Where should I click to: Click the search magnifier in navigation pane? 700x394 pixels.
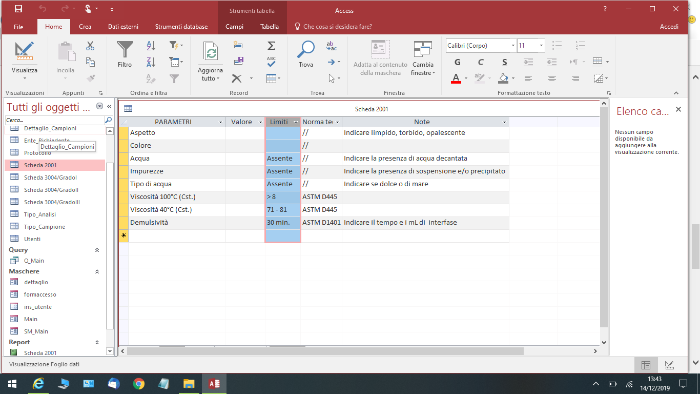[108, 120]
